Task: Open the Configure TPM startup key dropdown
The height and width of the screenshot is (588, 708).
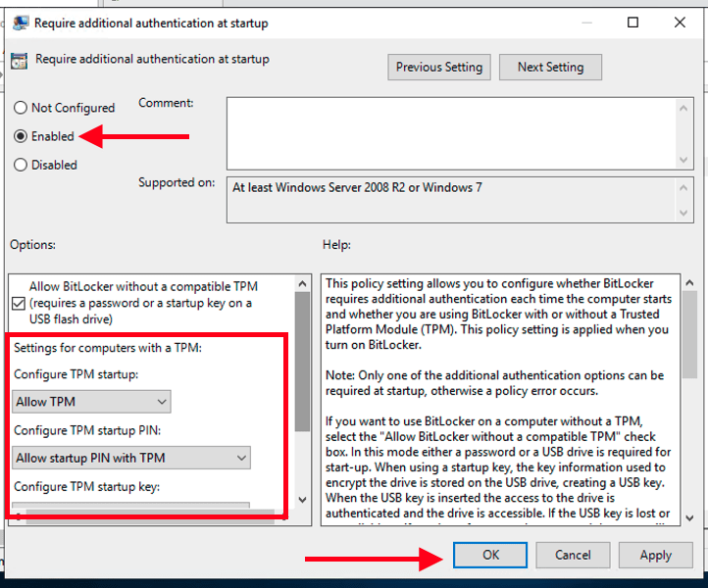Action: (132, 510)
